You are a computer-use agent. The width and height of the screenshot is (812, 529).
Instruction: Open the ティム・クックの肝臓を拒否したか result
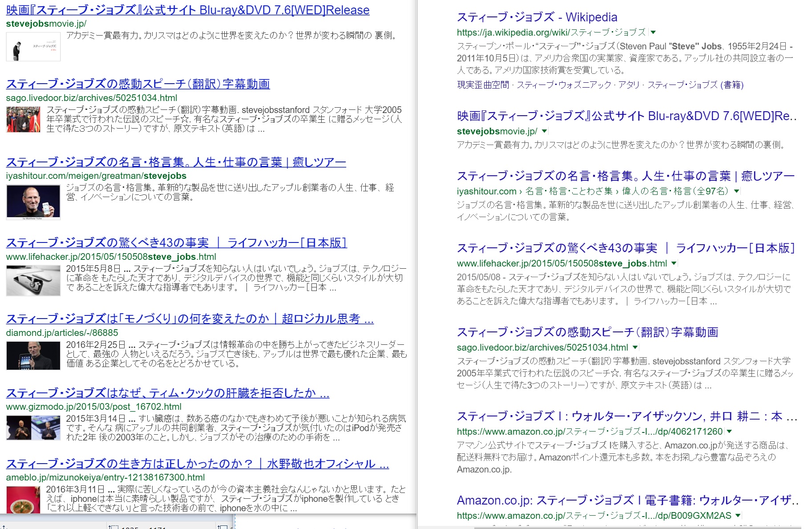tap(168, 393)
